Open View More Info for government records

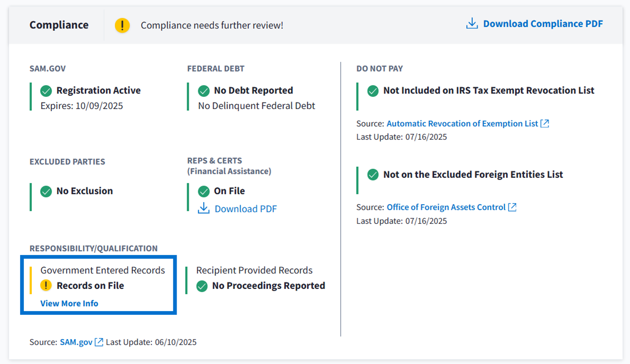pyautogui.click(x=69, y=303)
